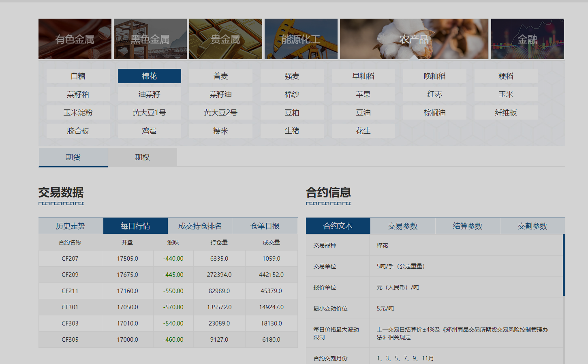588x364 pixels.
Task: Click the 棉花 product button
Action: [x=149, y=76]
